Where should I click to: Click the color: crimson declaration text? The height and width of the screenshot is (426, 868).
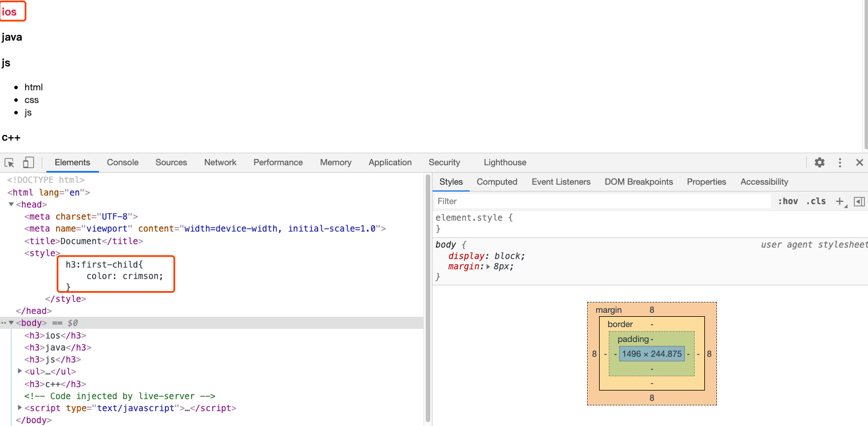pos(125,276)
